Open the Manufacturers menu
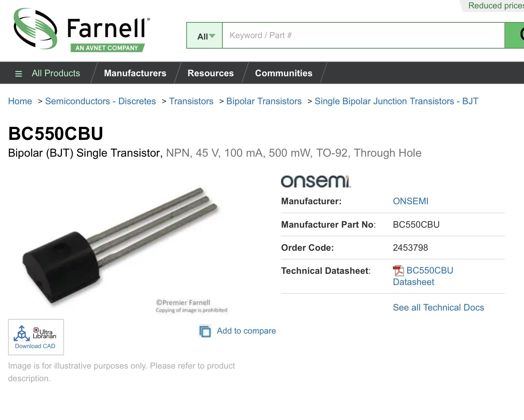 point(135,73)
